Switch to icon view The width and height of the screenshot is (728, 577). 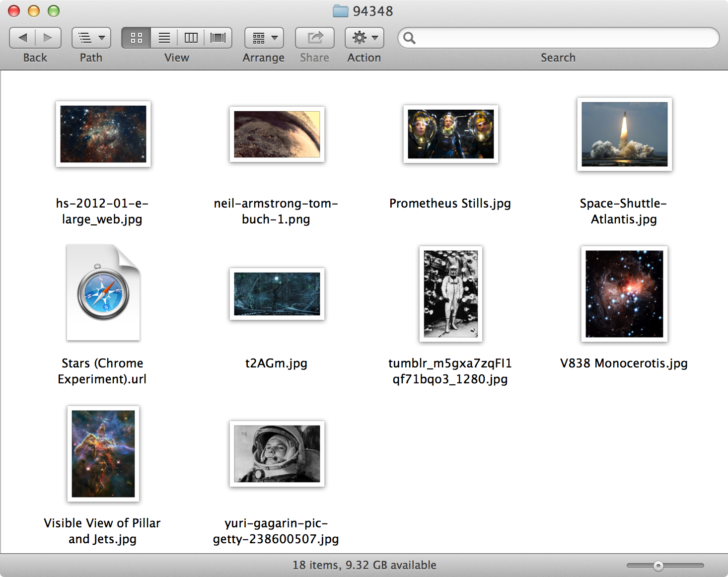click(137, 38)
